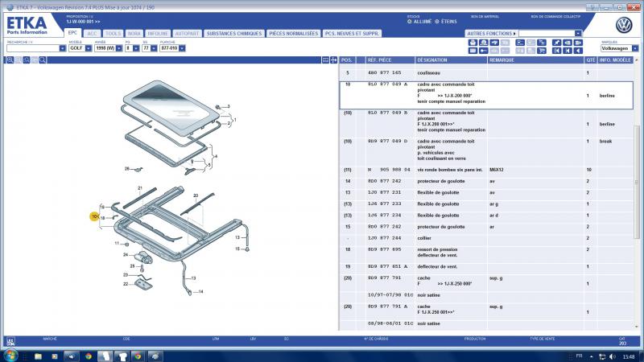Click the fit-to-window rectangle icon above diagram
The image size is (644, 362).
pyautogui.click(x=325, y=60)
